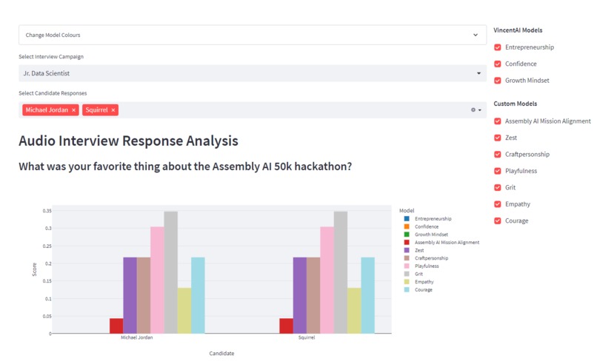Uncheck the Grit custom model checkbox
597x364 pixels.
498,187
